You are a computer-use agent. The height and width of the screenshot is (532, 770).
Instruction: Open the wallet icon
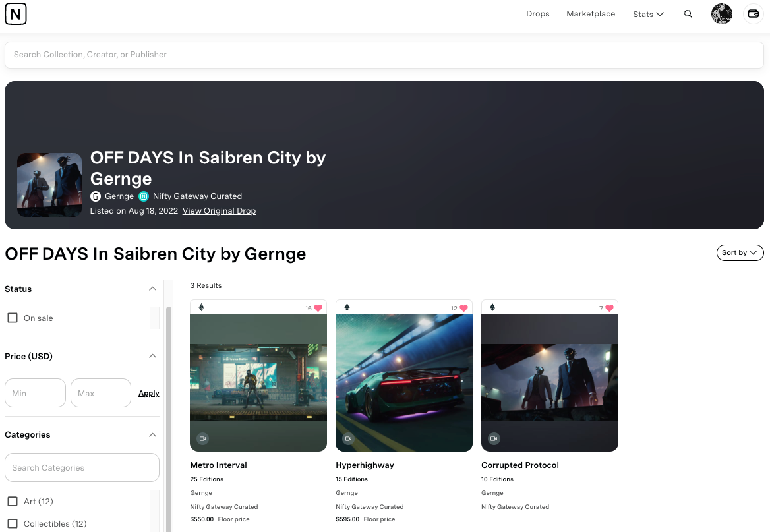(x=754, y=14)
